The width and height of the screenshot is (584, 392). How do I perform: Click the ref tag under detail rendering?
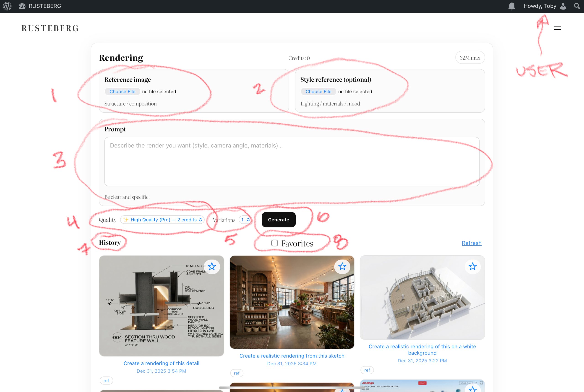coord(106,381)
